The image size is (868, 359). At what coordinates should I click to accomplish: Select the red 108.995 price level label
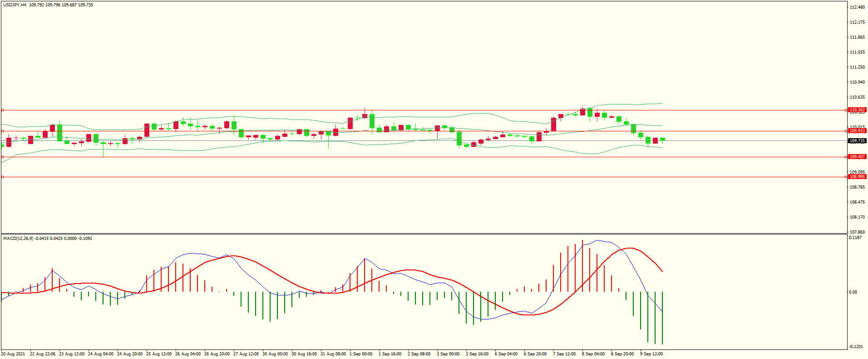[857, 177]
